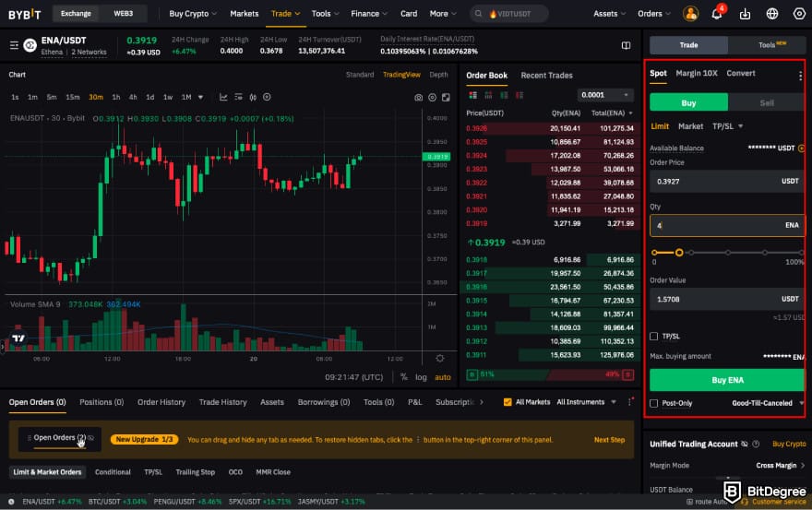
Task: Select the 1h timeframe
Action: (x=116, y=98)
